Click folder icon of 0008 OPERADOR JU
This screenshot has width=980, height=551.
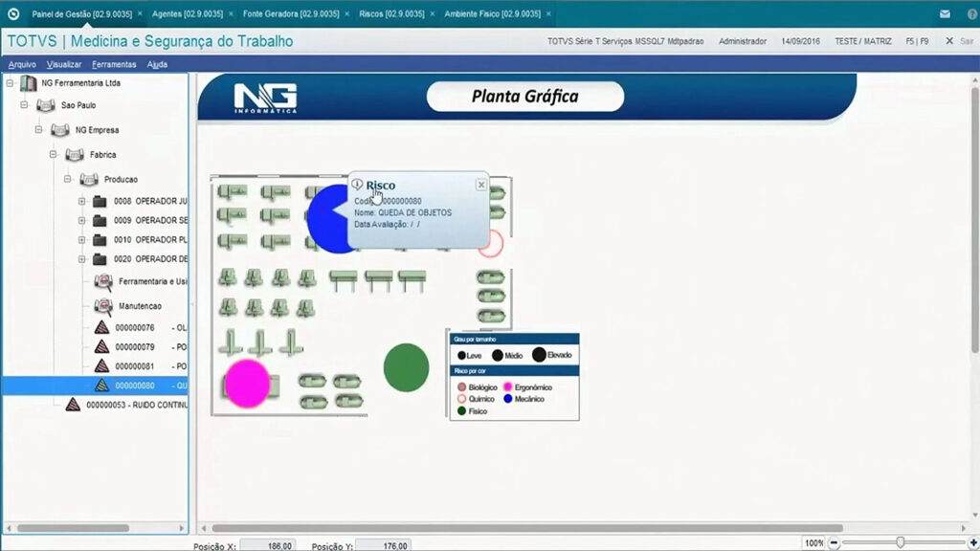pos(100,201)
